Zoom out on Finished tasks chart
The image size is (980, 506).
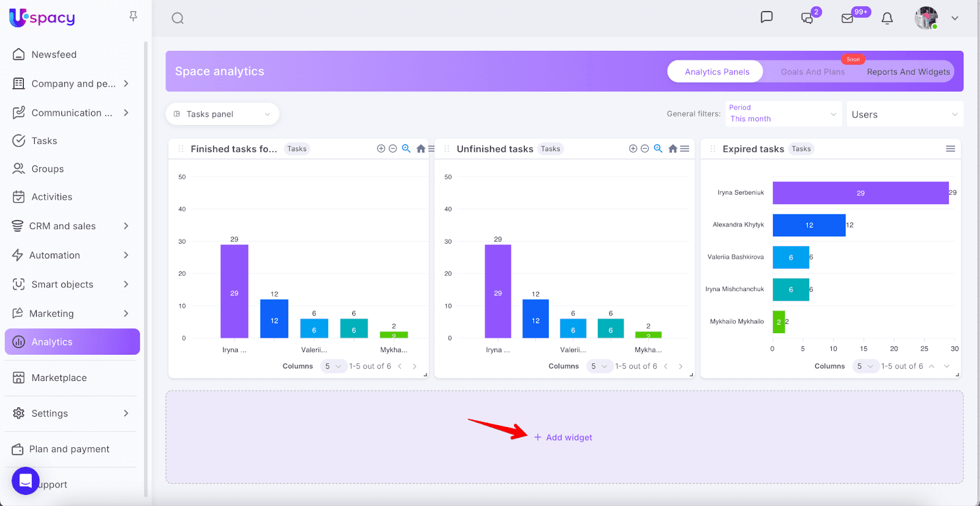point(393,149)
